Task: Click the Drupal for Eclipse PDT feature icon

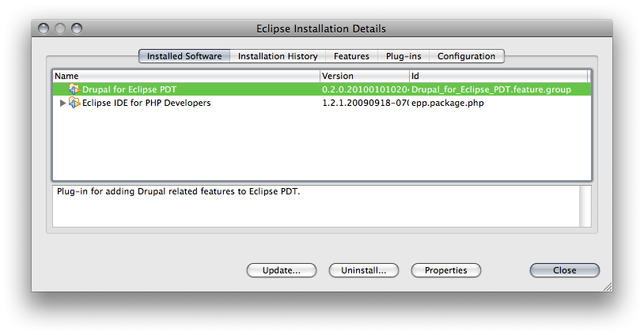Action: 74,89
